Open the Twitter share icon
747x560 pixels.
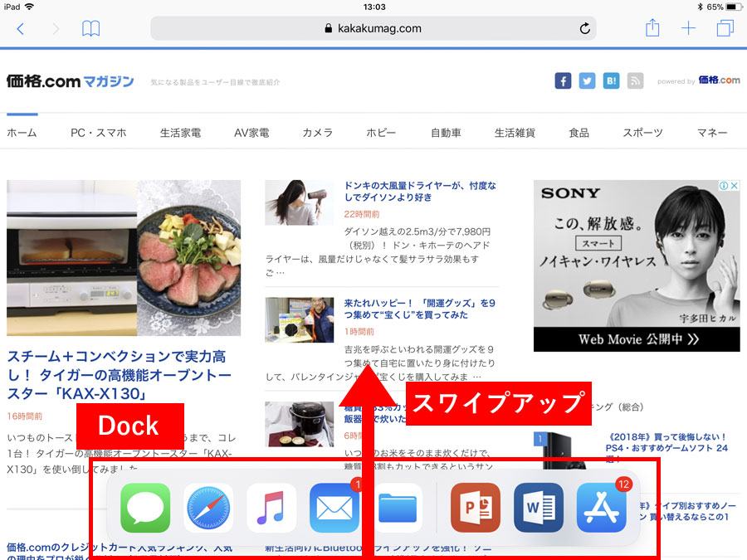[x=587, y=81]
